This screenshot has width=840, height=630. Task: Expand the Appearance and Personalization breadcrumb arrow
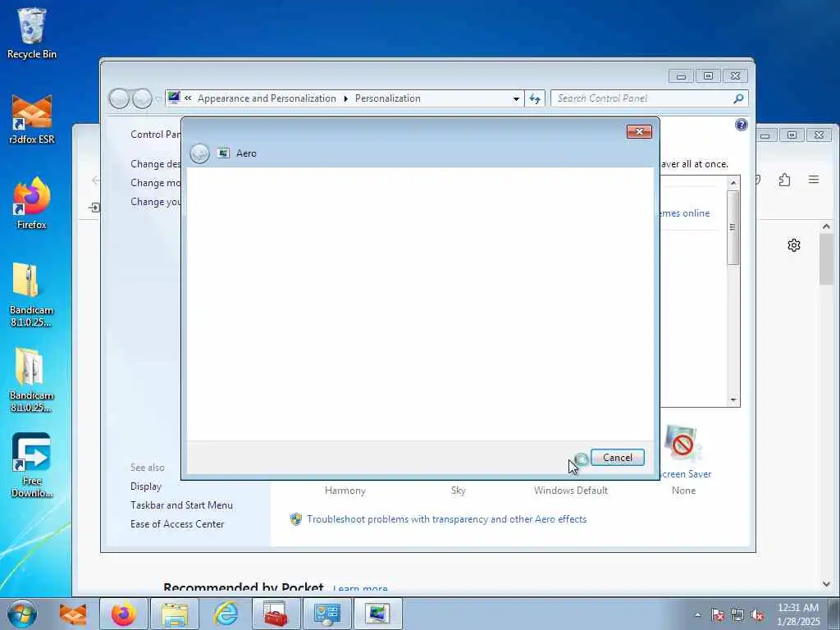tap(345, 98)
